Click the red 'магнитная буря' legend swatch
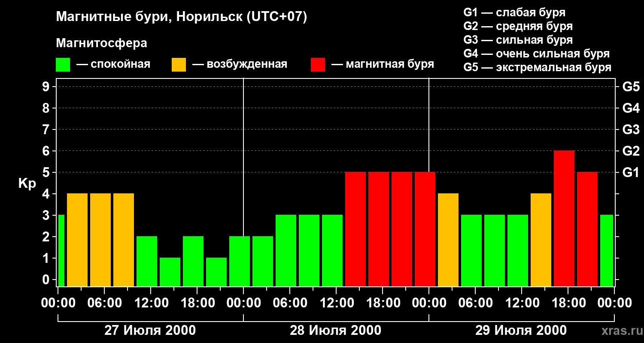Viewport: 644px width, 343px height. click(x=318, y=65)
